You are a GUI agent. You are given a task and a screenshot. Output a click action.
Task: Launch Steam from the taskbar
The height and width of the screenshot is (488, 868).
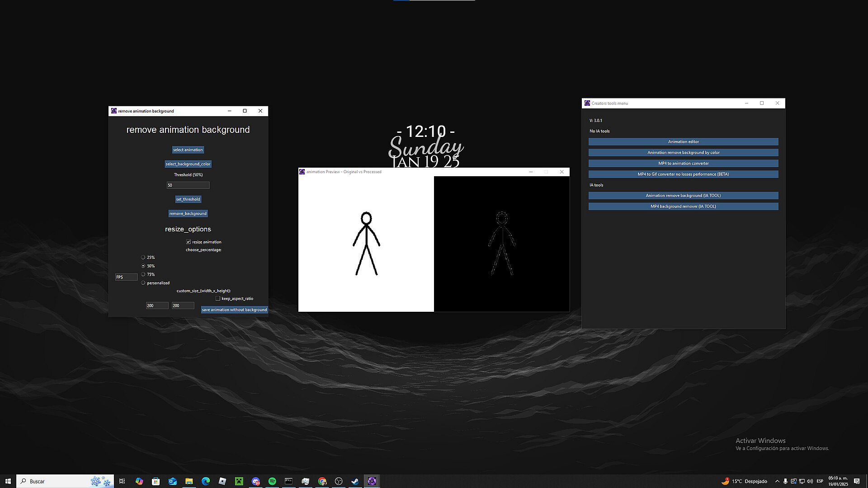click(x=355, y=481)
